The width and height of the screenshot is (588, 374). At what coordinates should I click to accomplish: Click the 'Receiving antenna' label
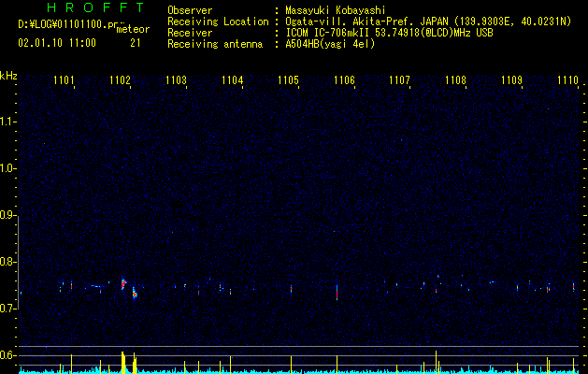click(215, 44)
